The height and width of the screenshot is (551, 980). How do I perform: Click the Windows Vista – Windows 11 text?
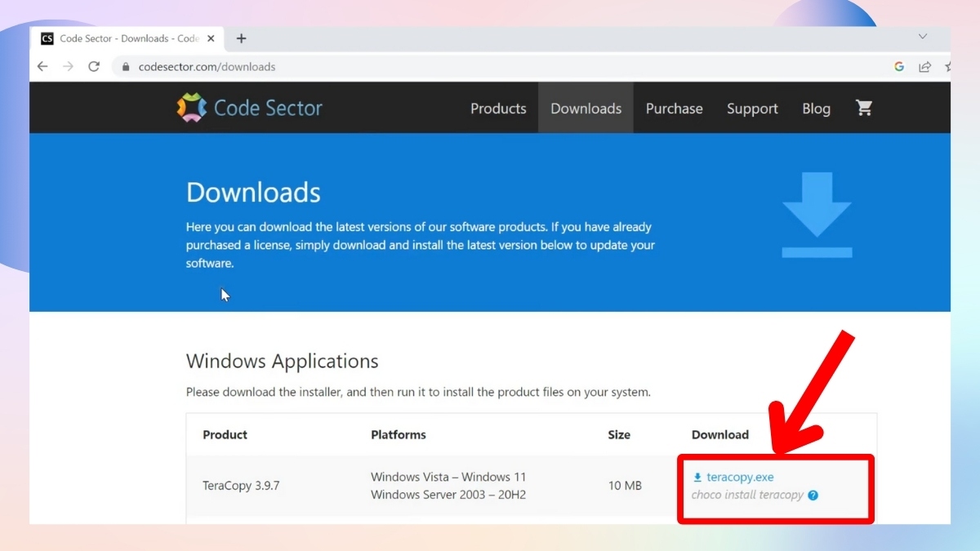point(448,477)
